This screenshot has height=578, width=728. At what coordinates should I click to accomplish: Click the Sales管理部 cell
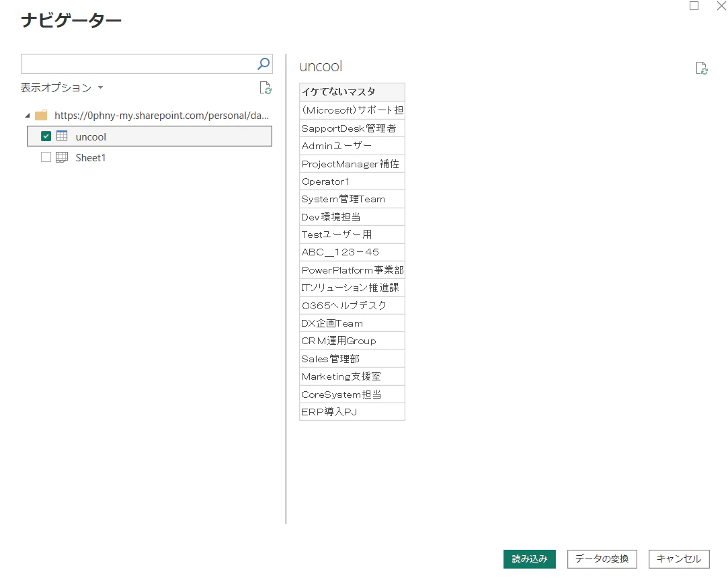pos(352,359)
